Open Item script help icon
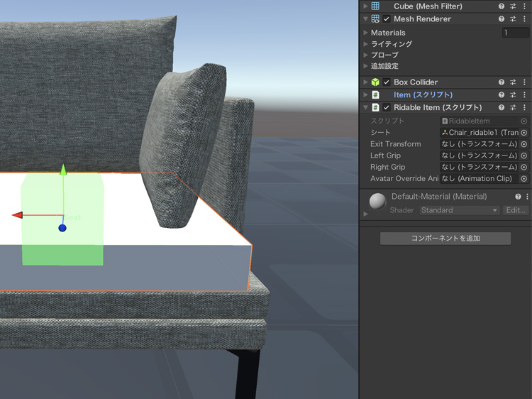The width and height of the screenshot is (532, 399). [501, 95]
